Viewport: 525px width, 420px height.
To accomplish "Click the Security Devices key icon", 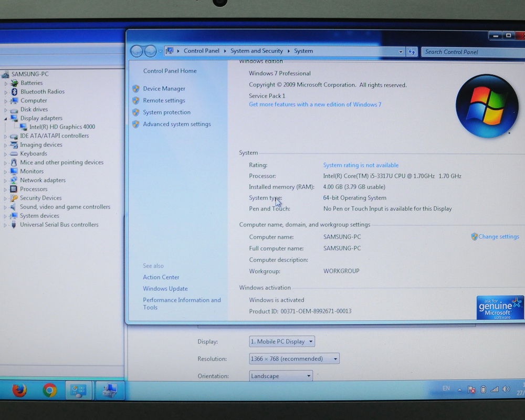I will pyautogui.click(x=14, y=198).
